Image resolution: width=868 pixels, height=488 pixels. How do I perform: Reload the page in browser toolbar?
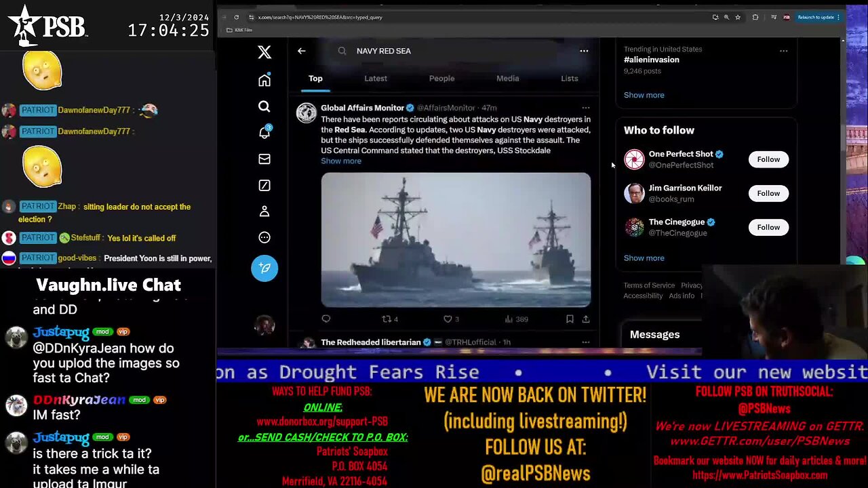pos(236,17)
